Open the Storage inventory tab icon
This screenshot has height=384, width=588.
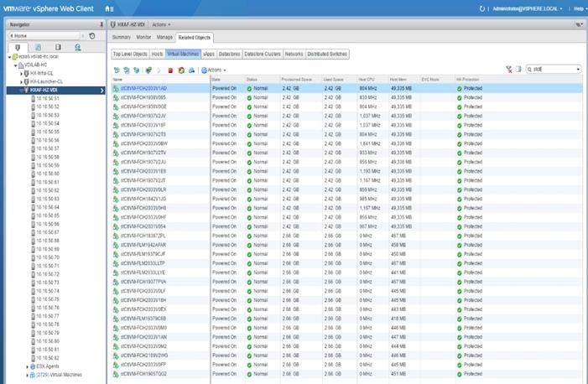pyautogui.click(x=58, y=47)
